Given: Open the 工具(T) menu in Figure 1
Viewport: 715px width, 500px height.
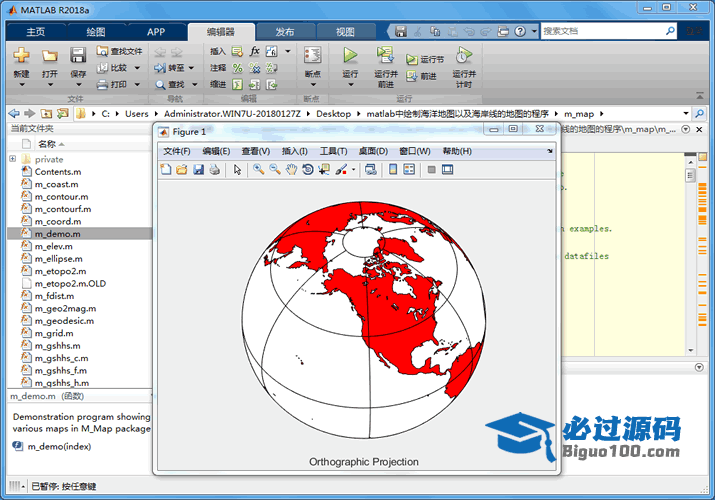Looking at the screenshot, I should pyautogui.click(x=333, y=151).
